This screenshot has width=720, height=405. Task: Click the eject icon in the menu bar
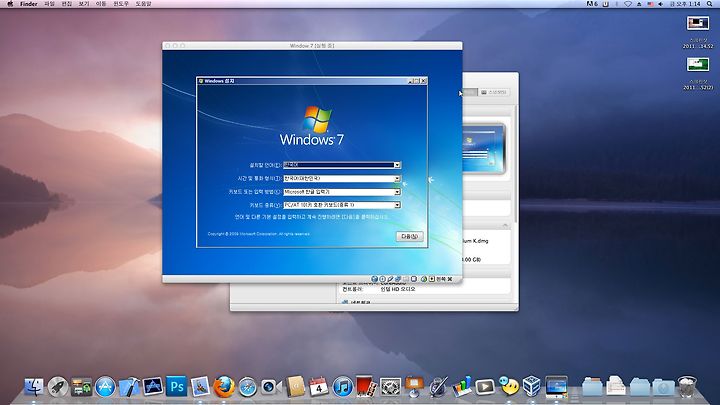[639, 4]
